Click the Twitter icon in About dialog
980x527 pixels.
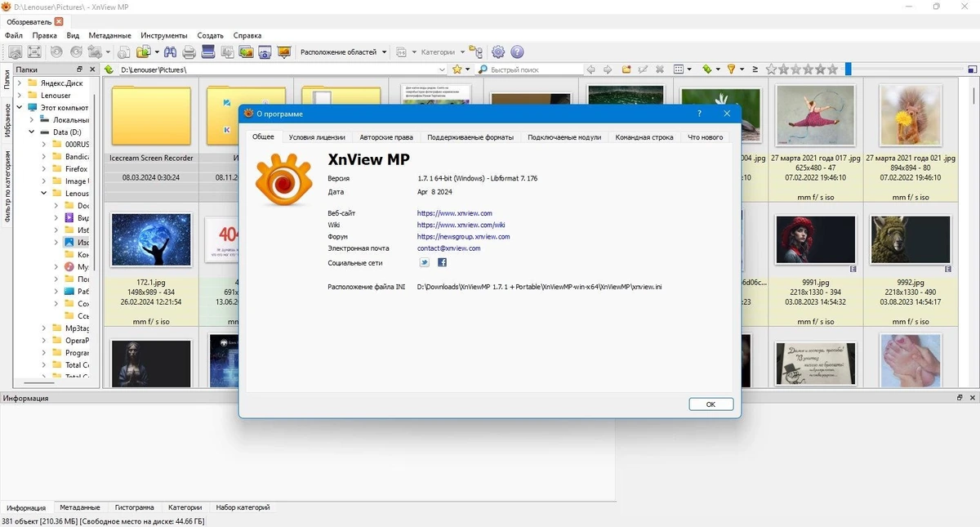[x=424, y=262]
